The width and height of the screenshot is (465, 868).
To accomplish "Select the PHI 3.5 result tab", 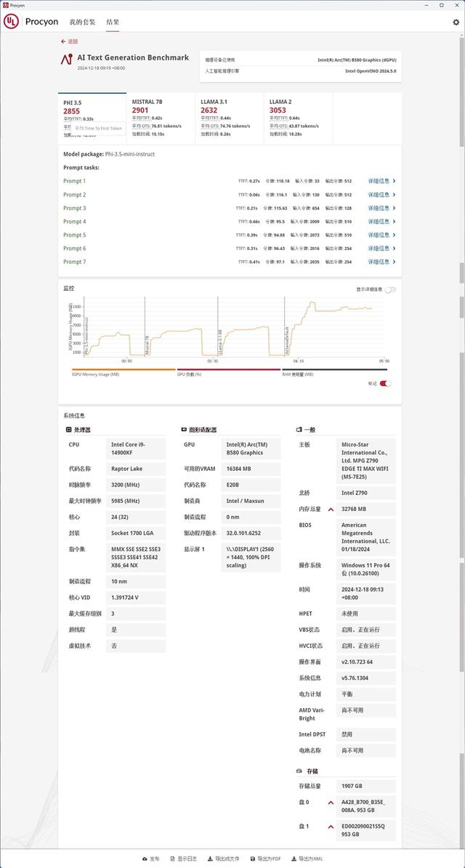I will coord(92,118).
